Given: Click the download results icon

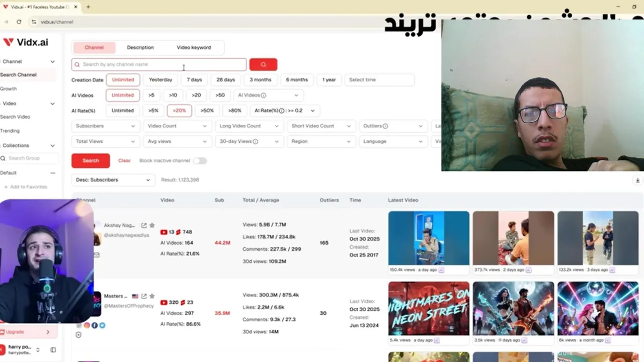Looking at the screenshot, I should pos(637,180).
